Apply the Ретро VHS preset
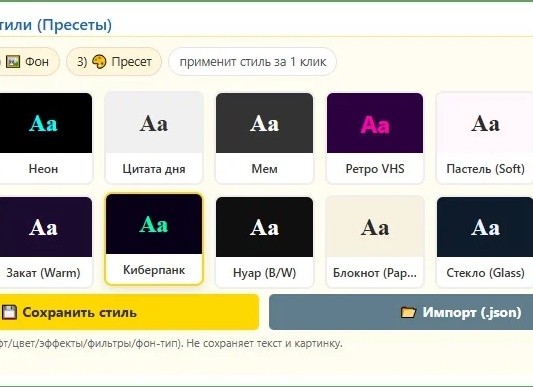This screenshot has width=533, height=387. (375, 138)
